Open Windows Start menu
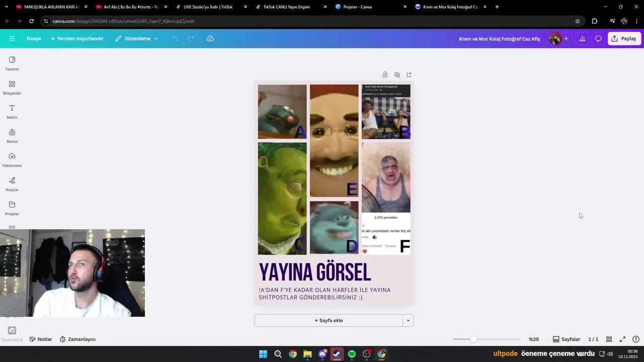Viewport: 644px width, 362px height. [x=263, y=354]
